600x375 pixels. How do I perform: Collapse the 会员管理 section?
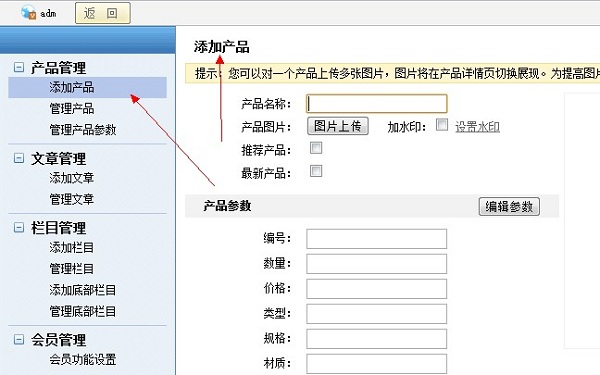(18, 339)
